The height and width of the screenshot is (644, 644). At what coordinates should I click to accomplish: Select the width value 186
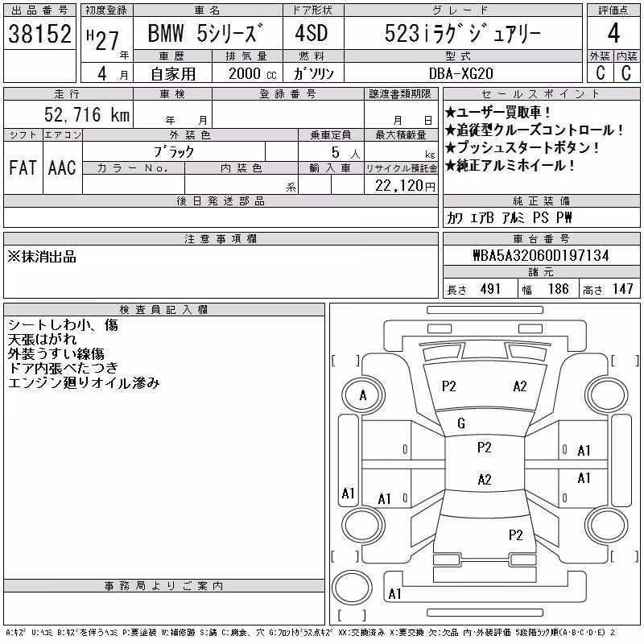[558, 289]
